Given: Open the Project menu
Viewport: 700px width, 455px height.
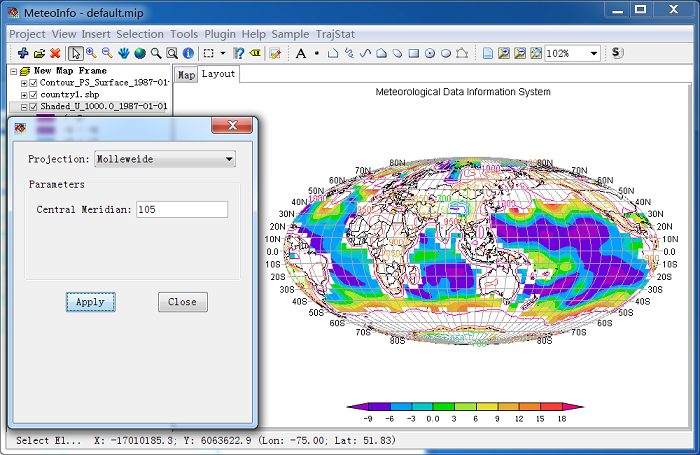Looking at the screenshot, I should [x=27, y=34].
